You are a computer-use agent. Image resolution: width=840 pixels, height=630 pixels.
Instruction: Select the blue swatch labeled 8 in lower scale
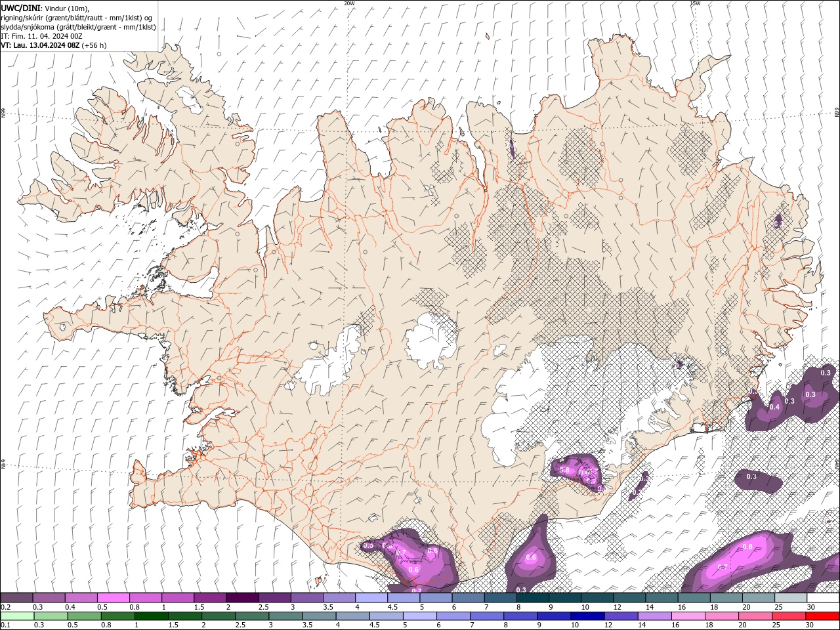(x=521, y=616)
